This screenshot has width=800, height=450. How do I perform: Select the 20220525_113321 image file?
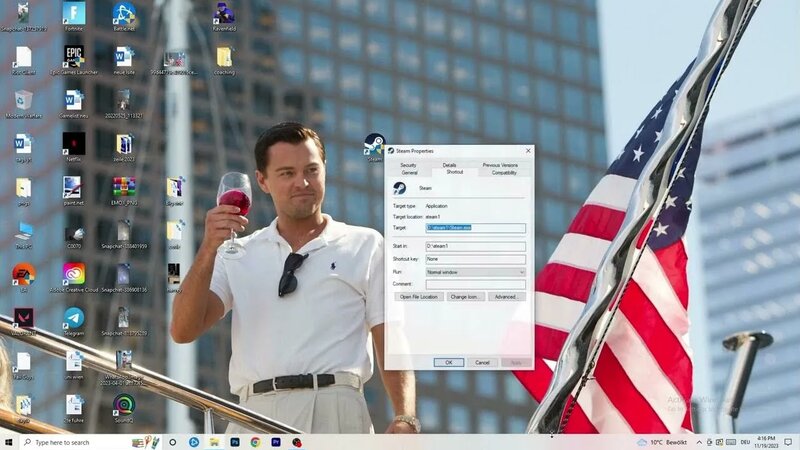[x=124, y=104]
